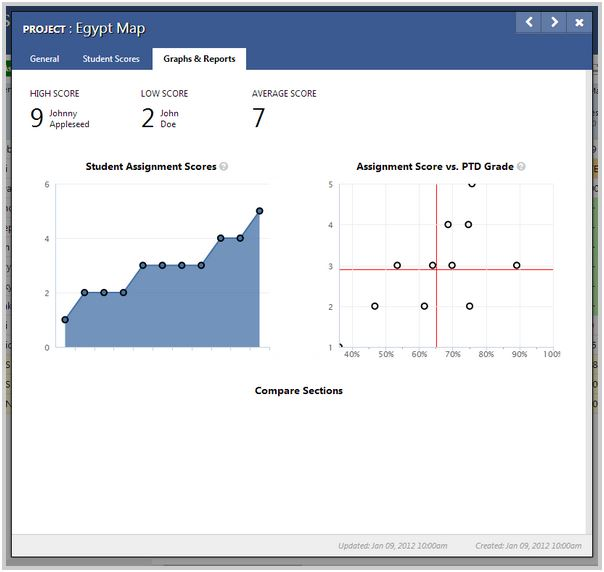Image resolution: width=604 pixels, height=572 pixels.
Task: Click help icon next to PTD Grade title
Action: (x=521, y=167)
